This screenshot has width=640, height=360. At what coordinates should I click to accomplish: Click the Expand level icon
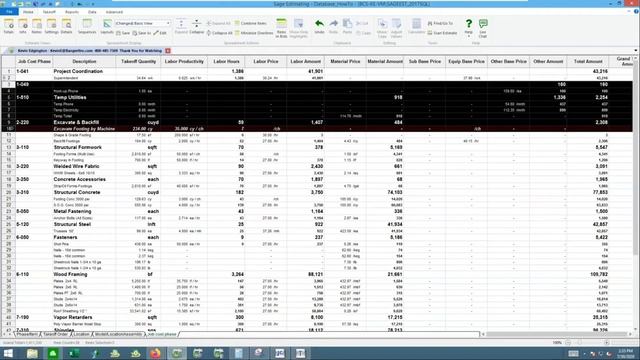(181, 26)
